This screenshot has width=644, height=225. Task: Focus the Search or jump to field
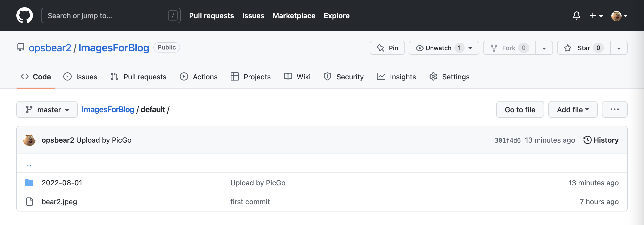pos(111,15)
